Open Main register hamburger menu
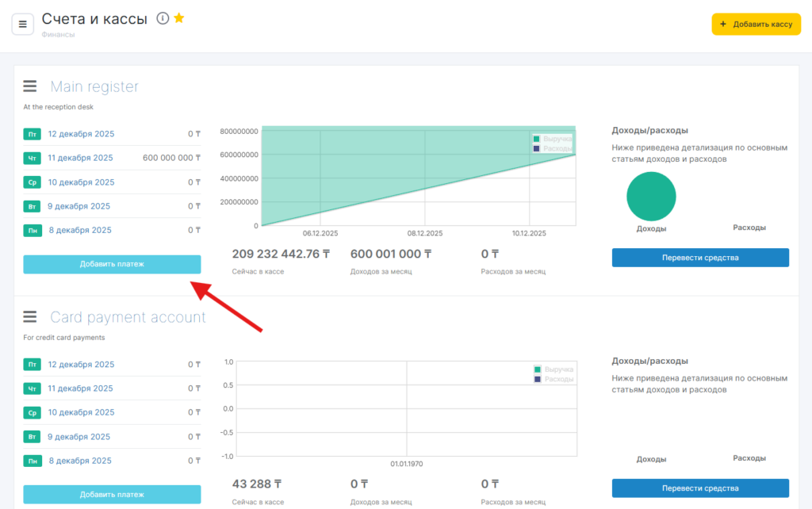Screen dimensions: 812x509 30,86
